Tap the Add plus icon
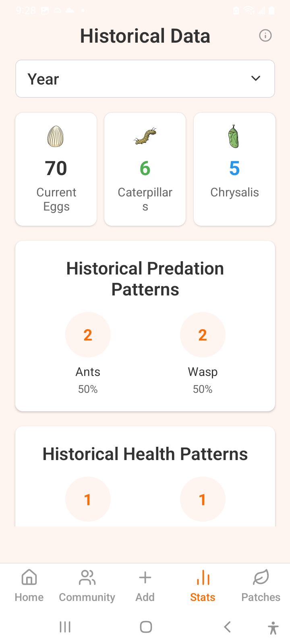 [145, 578]
